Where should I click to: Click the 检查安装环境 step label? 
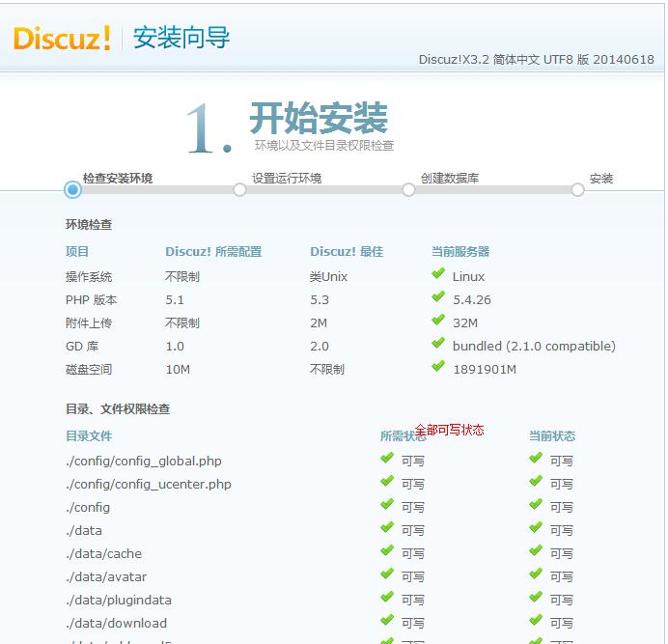(118, 179)
